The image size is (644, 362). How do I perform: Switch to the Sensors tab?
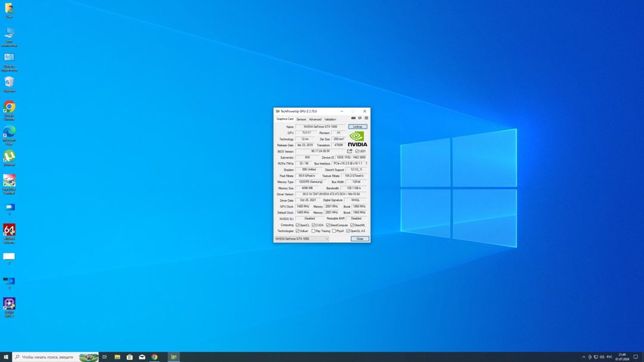[301, 119]
